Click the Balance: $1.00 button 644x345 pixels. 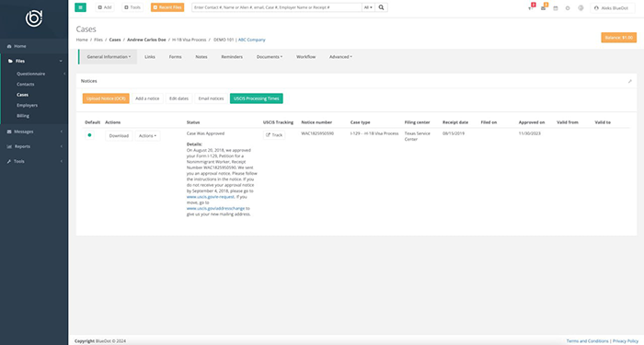point(618,38)
